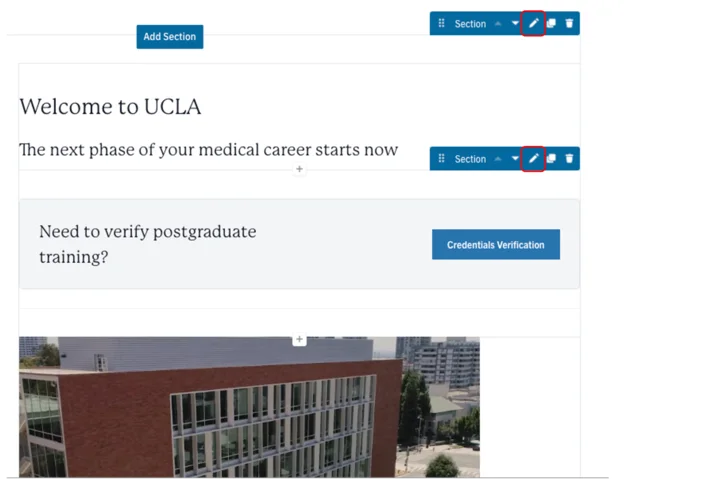Screen dimensions: 720x480
Task: Move the lower section down with arrow
Action: click(516, 158)
